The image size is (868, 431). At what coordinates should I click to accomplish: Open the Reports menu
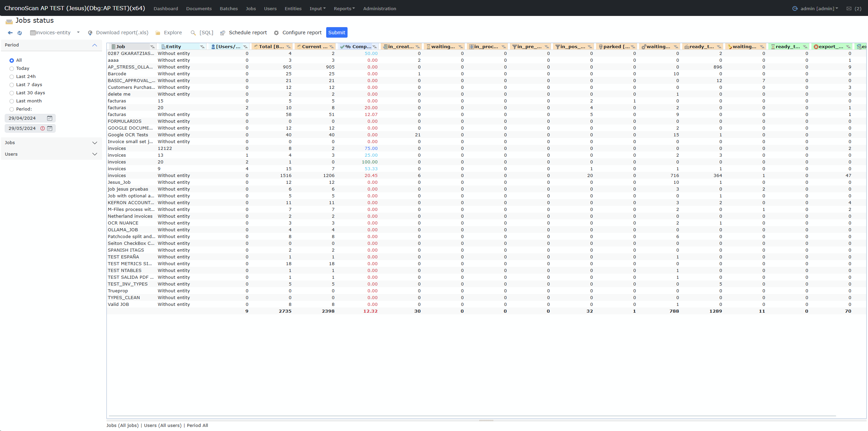point(344,8)
